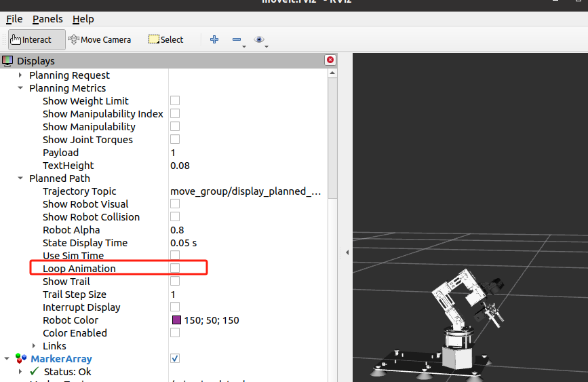The height and width of the screenshot is (382, 588).
Task: Click the green Status Ok checkmark icon
Action: click(34, 371)
